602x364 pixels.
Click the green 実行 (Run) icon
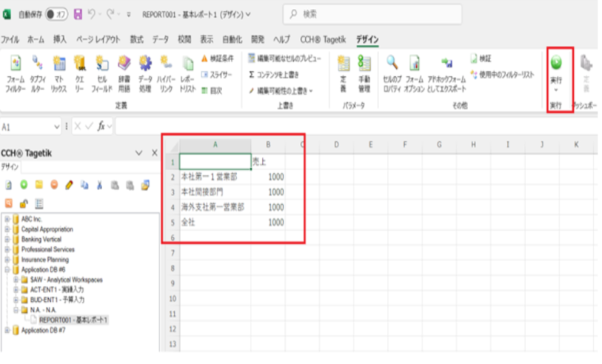click(x=556, y=64)
